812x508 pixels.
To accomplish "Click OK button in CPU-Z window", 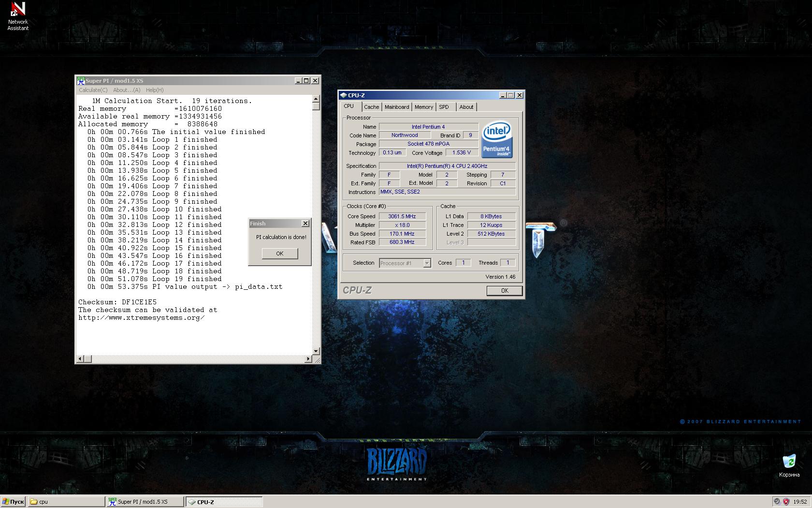I will coord(505,291).
